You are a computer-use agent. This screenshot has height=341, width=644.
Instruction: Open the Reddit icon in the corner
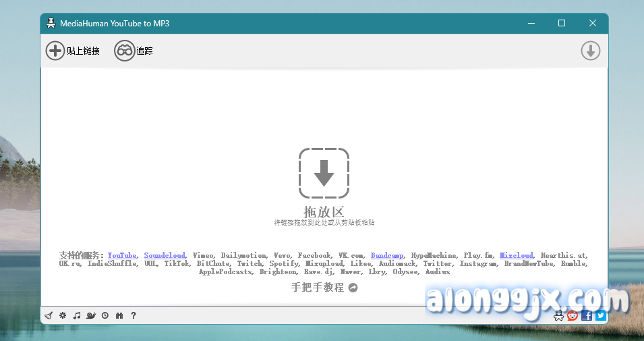[573, 315]
